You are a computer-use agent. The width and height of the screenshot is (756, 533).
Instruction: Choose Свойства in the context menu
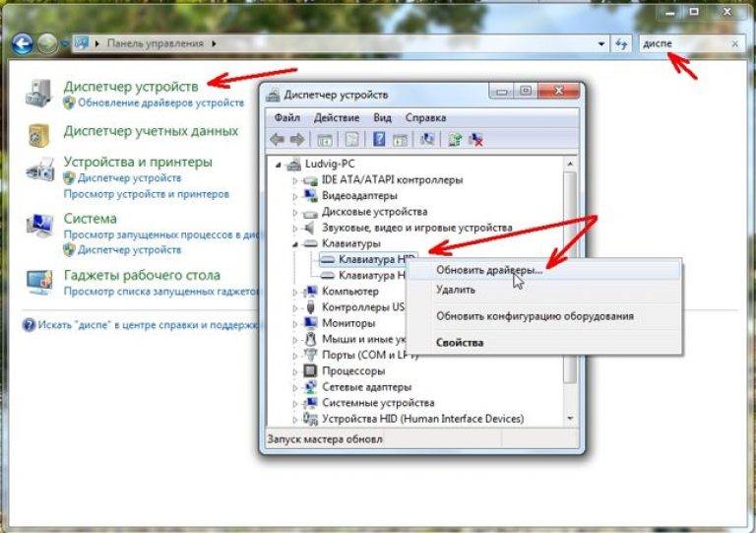(543, 343)
